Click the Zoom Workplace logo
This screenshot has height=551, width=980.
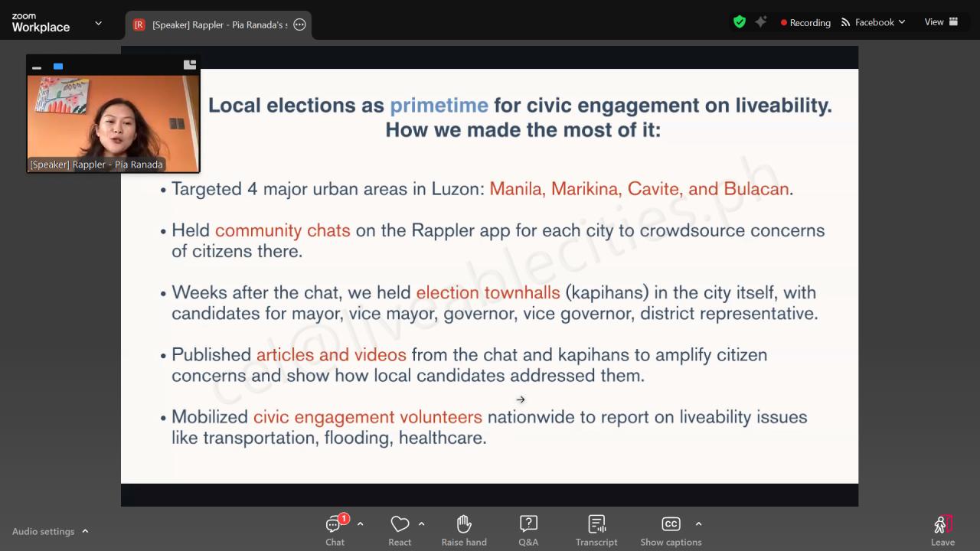41,23
